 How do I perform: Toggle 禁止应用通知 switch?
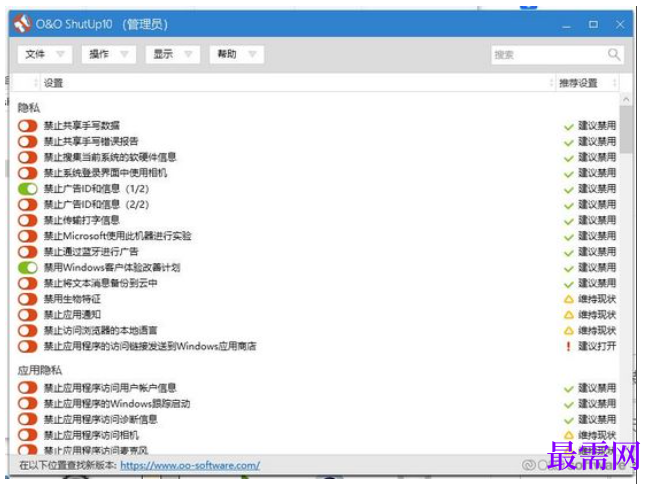(x=28, y=315)
